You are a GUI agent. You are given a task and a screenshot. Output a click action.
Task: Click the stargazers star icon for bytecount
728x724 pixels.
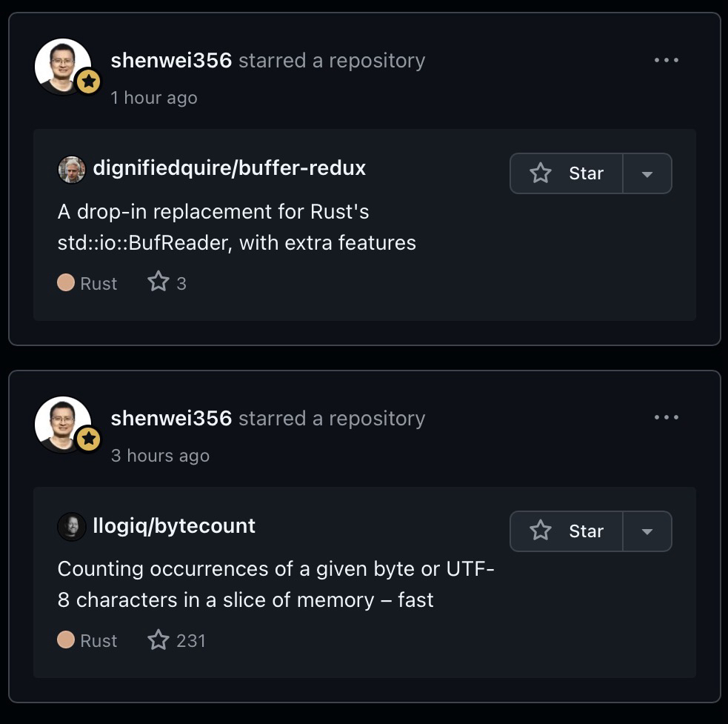[158, 640]
